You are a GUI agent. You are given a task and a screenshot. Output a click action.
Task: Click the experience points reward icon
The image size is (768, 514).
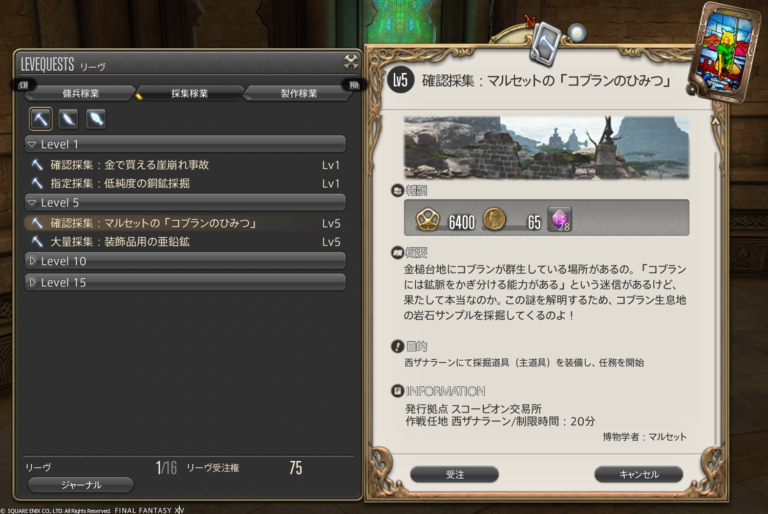pyautogui.click(x=428, y=219)
